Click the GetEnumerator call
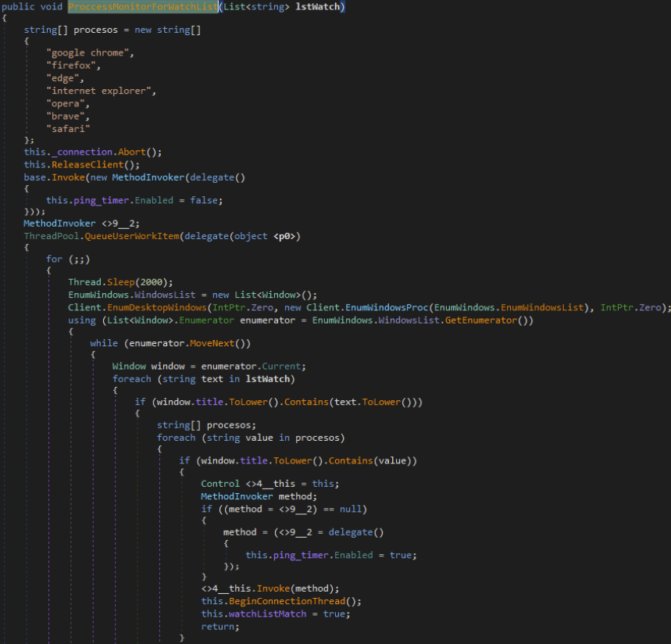The image size is (671, 644). point(480,320)
